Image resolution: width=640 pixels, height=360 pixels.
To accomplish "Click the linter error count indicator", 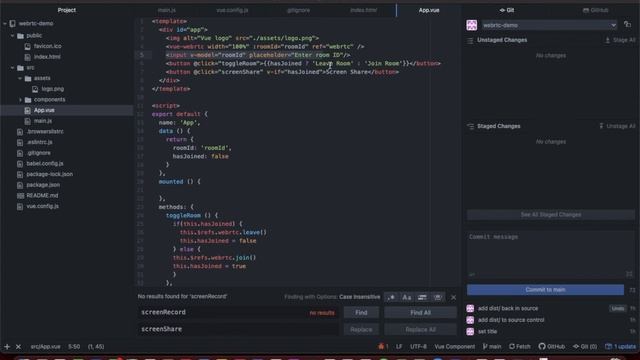I will (383, 347).
